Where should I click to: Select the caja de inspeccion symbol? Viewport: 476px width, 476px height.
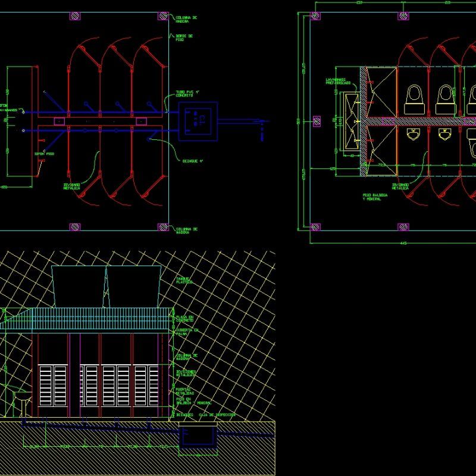tap(198, 436)
